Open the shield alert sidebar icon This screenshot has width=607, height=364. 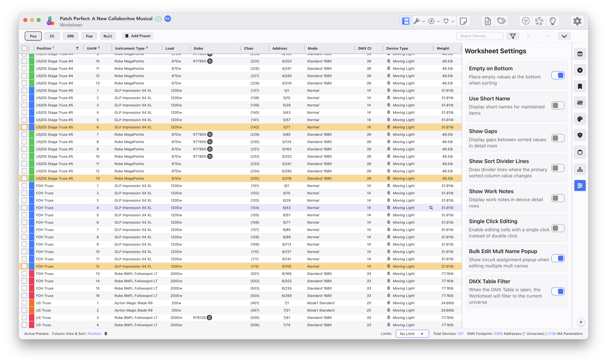click(x=580, y=135)
